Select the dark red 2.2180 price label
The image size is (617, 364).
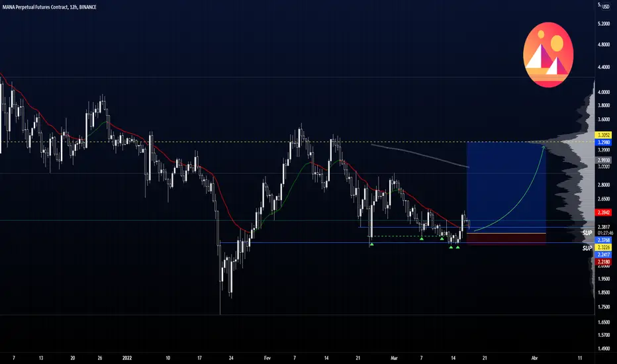tap(604, 261)
